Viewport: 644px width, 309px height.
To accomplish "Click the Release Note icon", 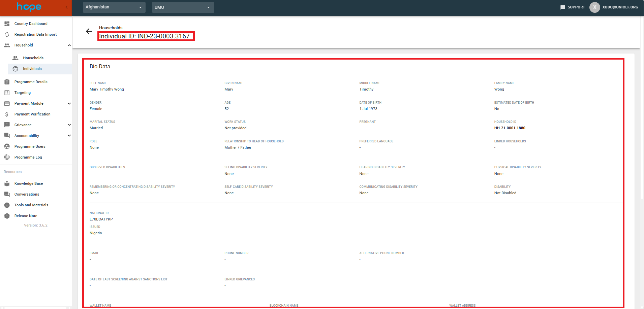I will (7, 216).
